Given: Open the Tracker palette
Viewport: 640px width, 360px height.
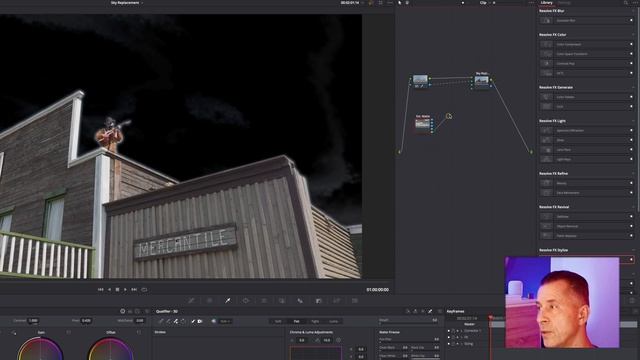Looking at the screenshot, I should click(264, 300).
